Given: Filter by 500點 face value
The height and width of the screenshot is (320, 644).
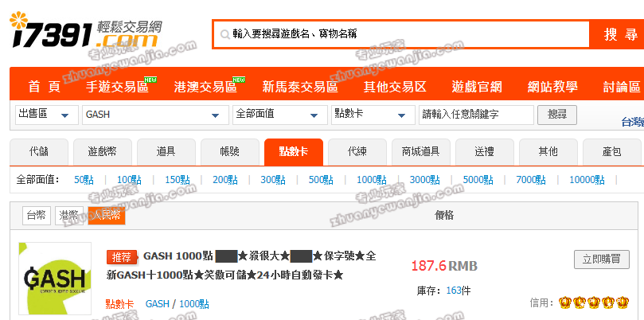Looking at the screenshot, I should [321, 180].
